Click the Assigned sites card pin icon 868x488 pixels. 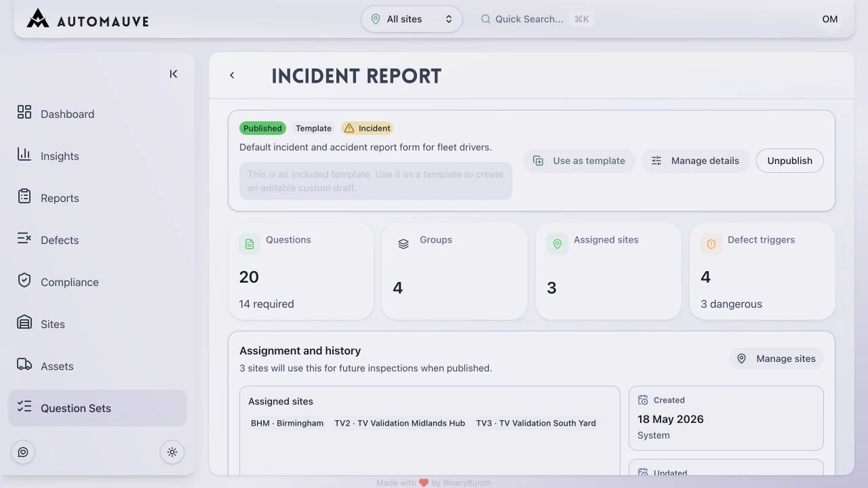tap(557, 244)
